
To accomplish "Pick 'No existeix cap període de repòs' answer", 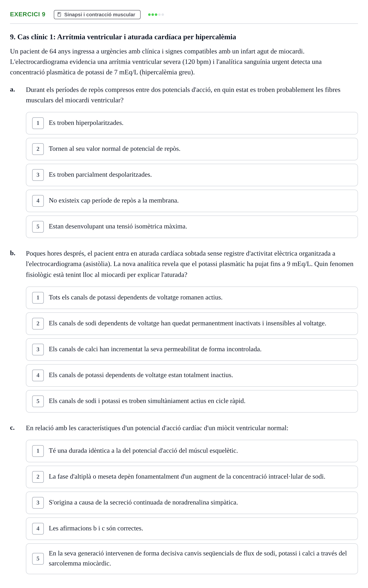I will [x=192, y=201].
